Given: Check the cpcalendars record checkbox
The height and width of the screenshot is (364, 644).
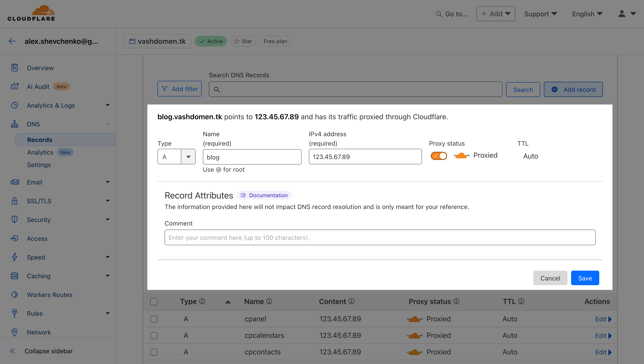Looking at the screenshot, I should (x=154, y=336).
